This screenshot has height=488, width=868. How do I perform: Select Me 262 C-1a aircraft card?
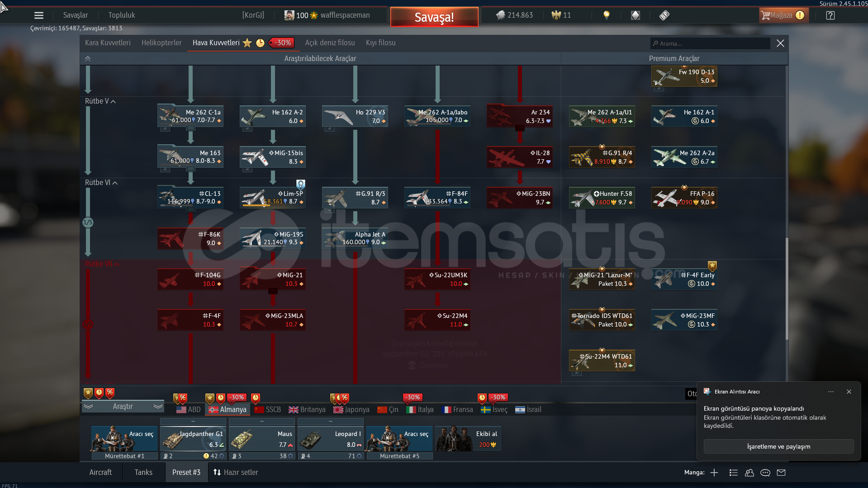[190, 116]
